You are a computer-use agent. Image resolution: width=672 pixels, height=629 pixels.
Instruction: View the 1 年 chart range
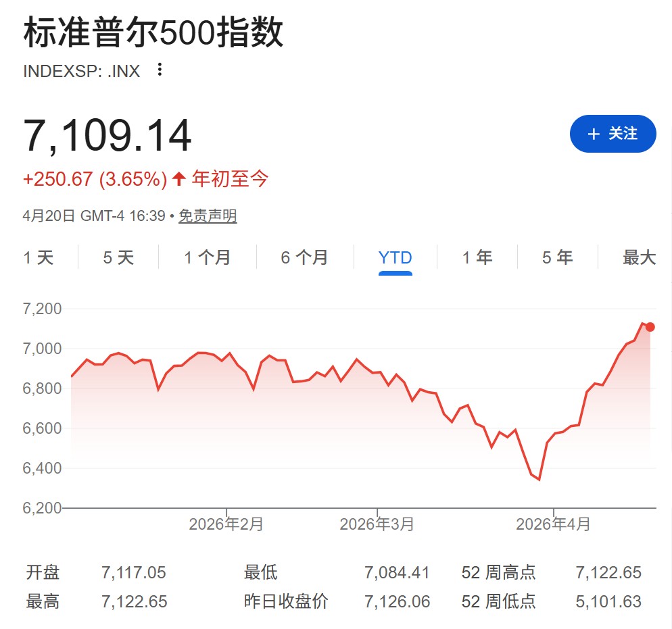[477, 257]
